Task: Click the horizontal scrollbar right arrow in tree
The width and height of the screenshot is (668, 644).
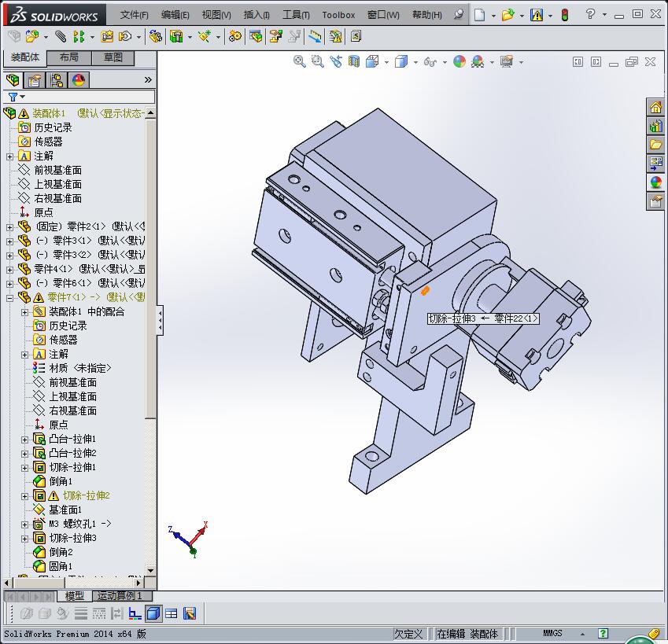Action: point(138,583)
